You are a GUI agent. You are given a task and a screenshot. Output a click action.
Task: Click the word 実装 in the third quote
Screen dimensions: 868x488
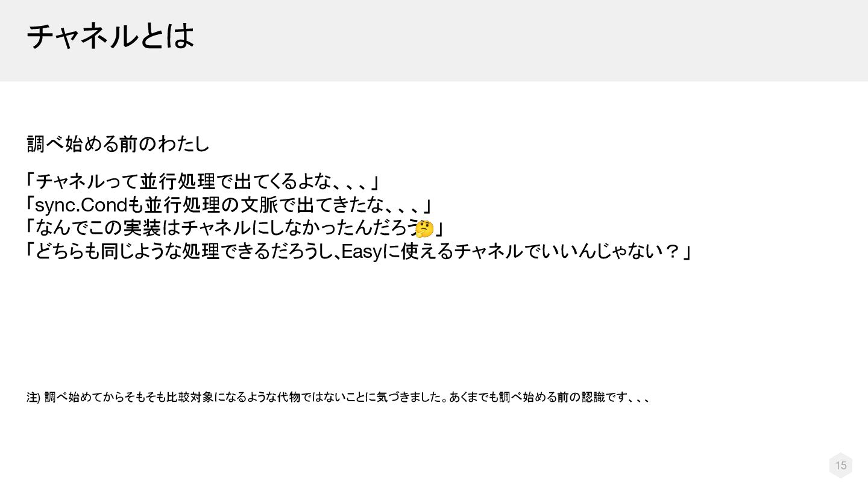pyautogui.click(x=141, y=228)
